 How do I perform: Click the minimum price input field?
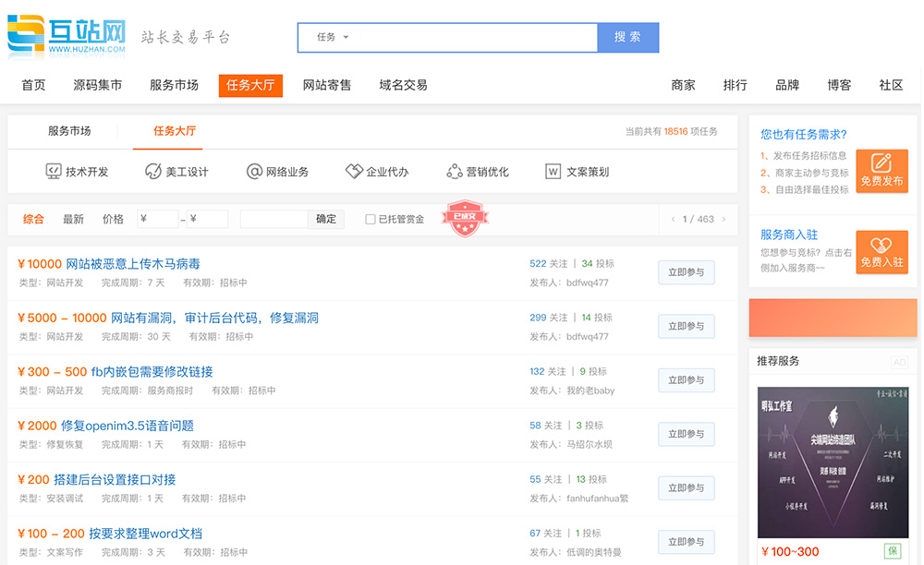[157, 220]
